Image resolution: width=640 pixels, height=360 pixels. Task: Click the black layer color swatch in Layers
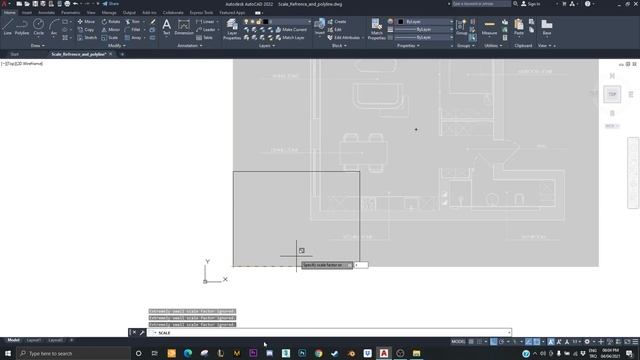pos(265,22)
